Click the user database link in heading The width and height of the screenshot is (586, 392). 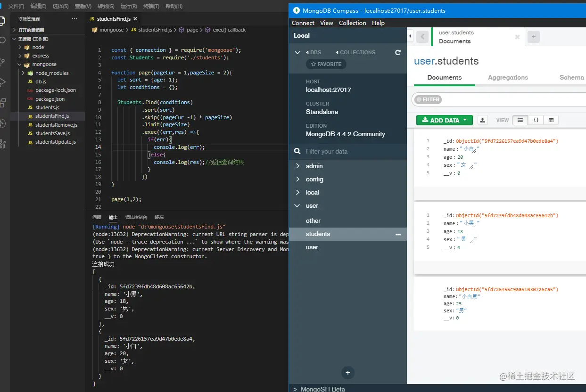tap(423, 61)
